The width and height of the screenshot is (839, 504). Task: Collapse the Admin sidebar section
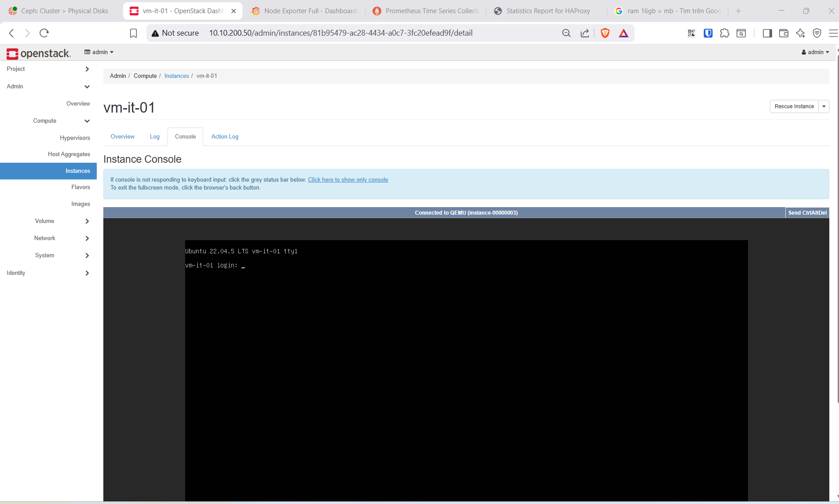click(x=48, y=87)
